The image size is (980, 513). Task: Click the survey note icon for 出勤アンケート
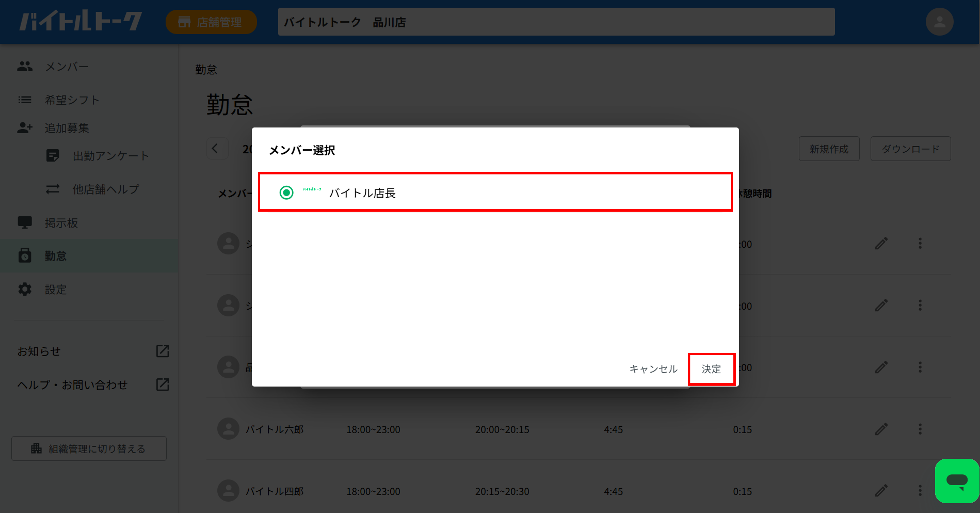[x=52, y=156]
